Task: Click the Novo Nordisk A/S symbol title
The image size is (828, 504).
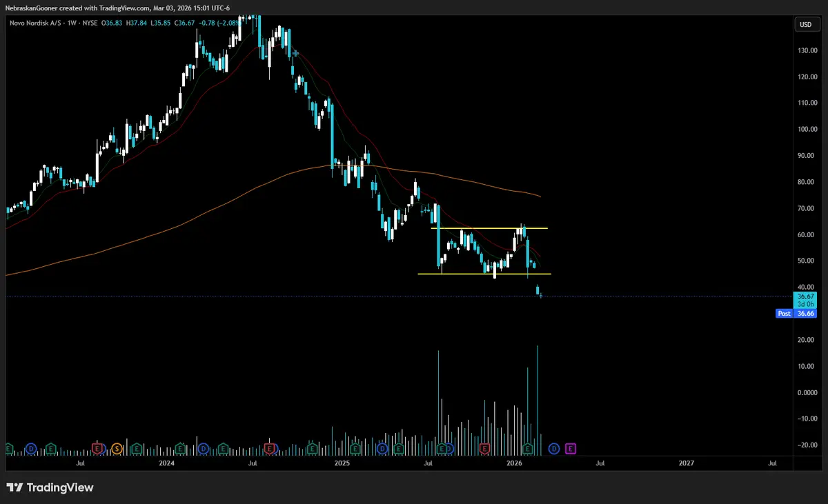Action: pyautogui.click(x=35, y=24)
